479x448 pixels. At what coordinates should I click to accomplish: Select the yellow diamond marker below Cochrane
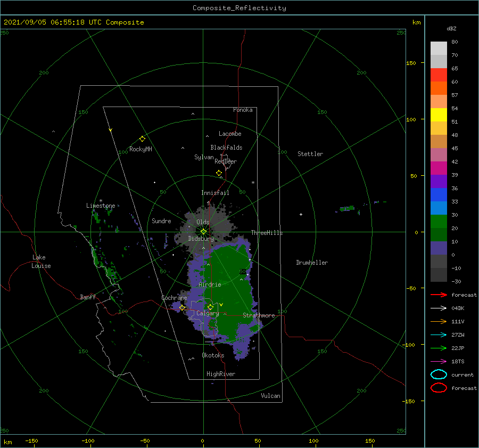point(182,307)
